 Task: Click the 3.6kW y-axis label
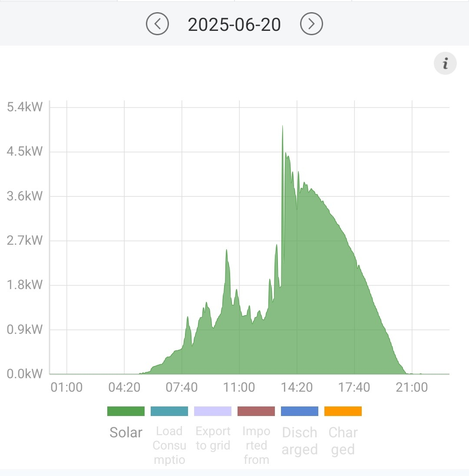(25, 196)
